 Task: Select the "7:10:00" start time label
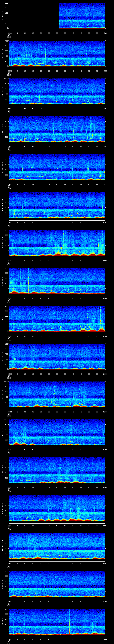(9, 260)
